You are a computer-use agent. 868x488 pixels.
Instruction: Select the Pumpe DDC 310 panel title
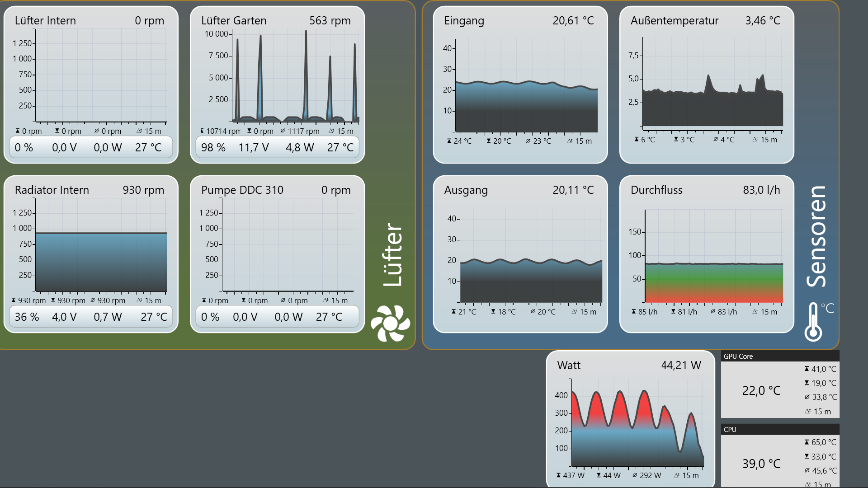pyautogui.click(x=242, y=190)
